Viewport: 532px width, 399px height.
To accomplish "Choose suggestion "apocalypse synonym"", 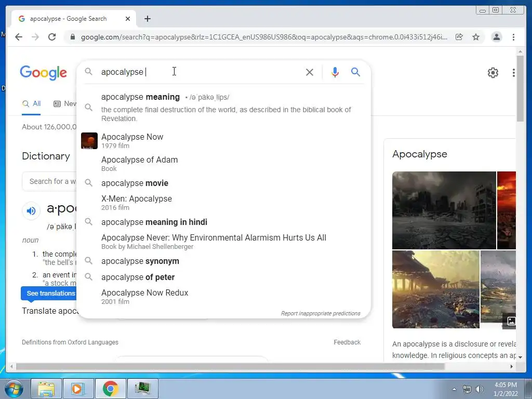I will (224, 261).
